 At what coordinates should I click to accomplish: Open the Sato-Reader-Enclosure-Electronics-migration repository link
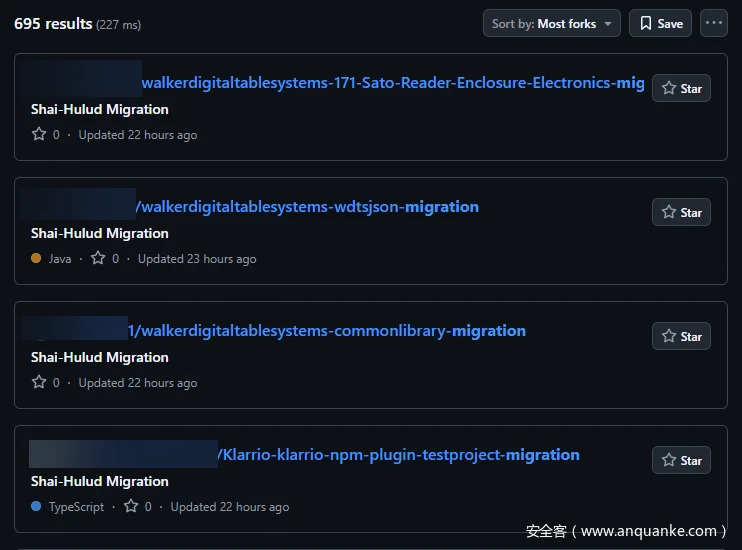[392, 83]
